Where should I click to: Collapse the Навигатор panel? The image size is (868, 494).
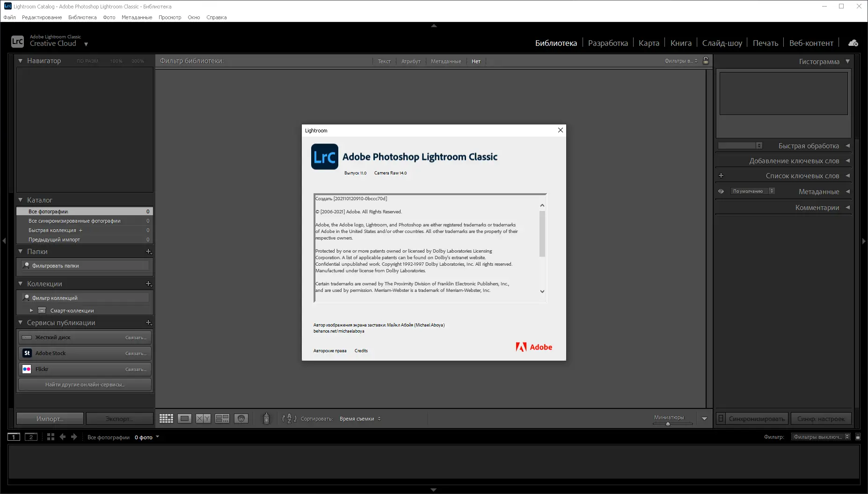(x=20, y=60)
